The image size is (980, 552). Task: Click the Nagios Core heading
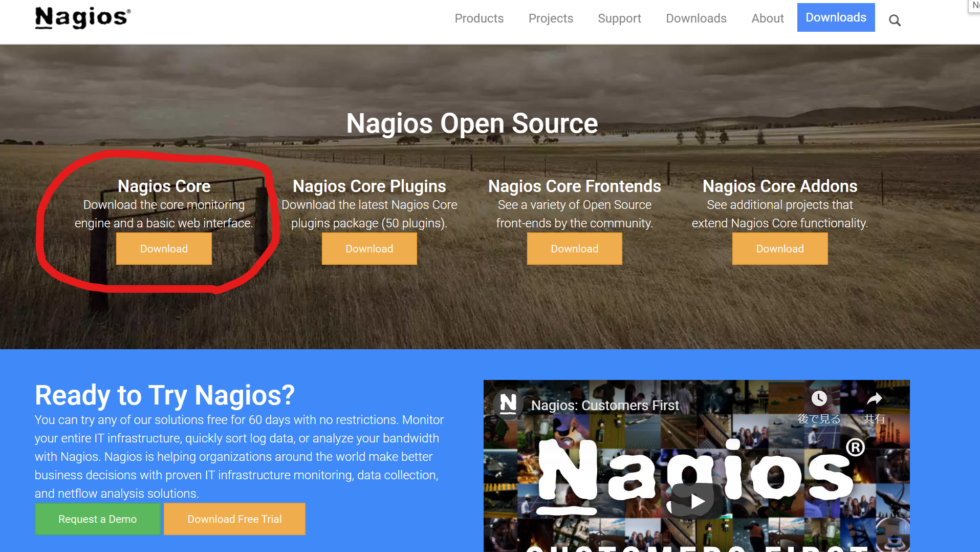click(x=164, y=186)
